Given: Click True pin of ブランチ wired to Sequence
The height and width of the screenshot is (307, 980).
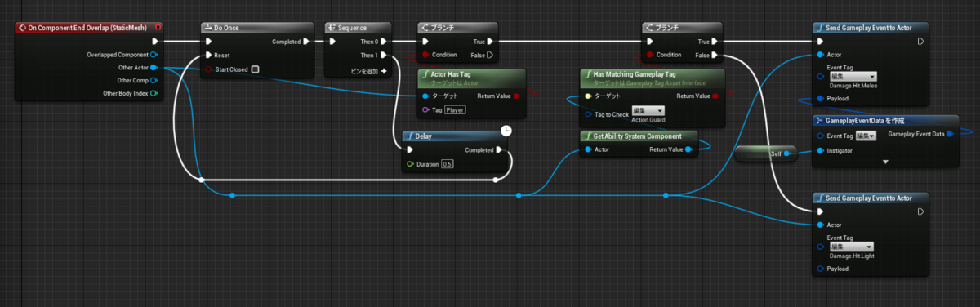Looking at the screenshot, I should click(490, 42).
